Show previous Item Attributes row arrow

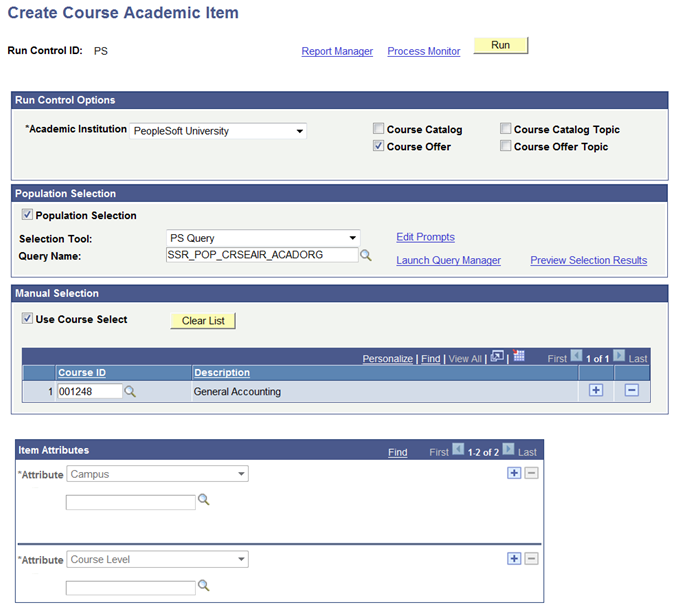[458, 449]
